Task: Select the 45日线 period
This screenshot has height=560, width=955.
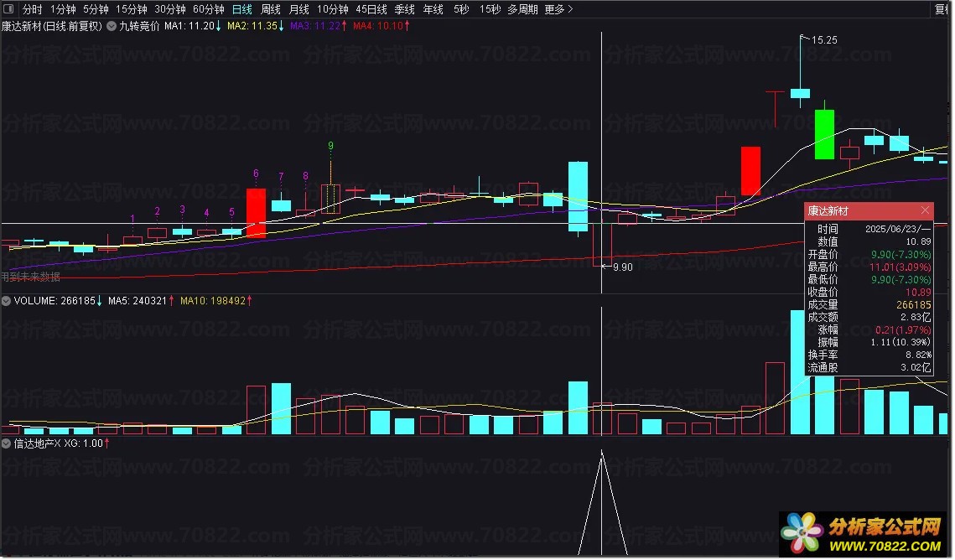Action: (x=371, y=9)
